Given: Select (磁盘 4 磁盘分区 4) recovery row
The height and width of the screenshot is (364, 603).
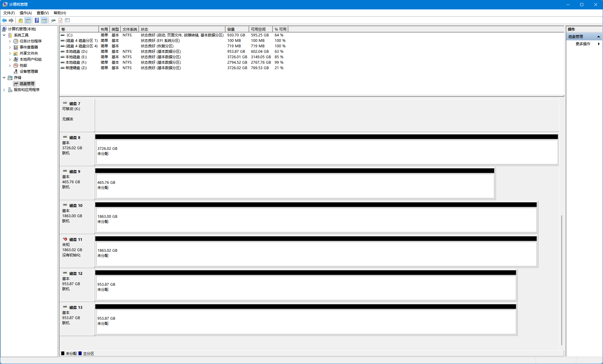Looking at the screenshot, I should (x=174, y=46).
